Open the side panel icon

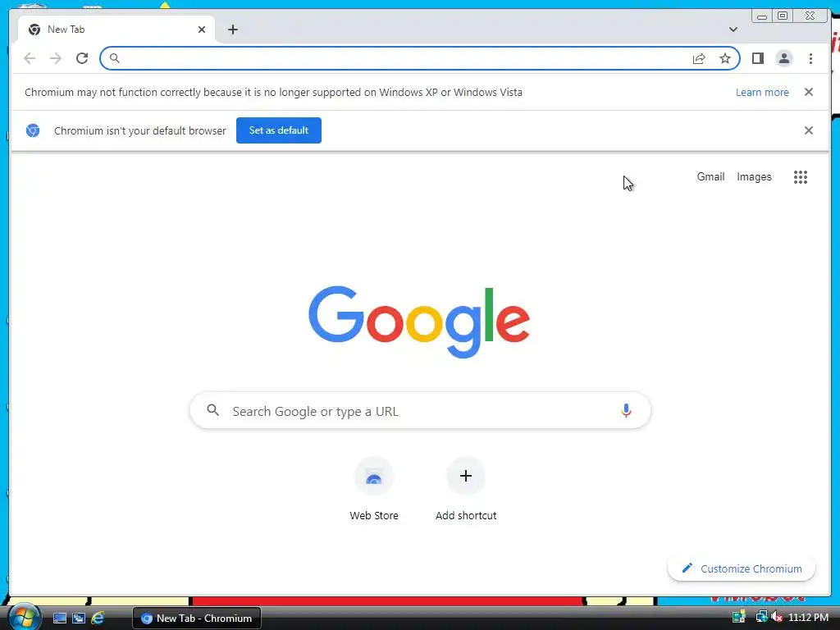click(757, 58)
